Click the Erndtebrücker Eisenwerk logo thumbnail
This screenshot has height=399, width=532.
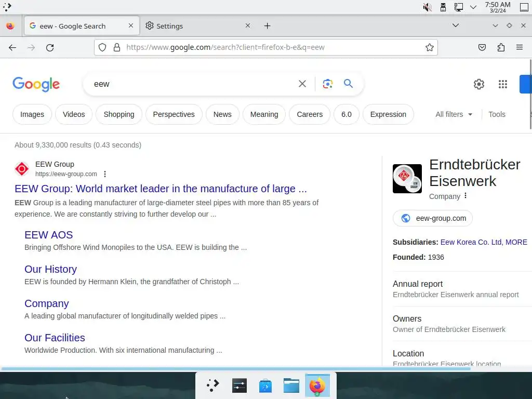(407, 179)
